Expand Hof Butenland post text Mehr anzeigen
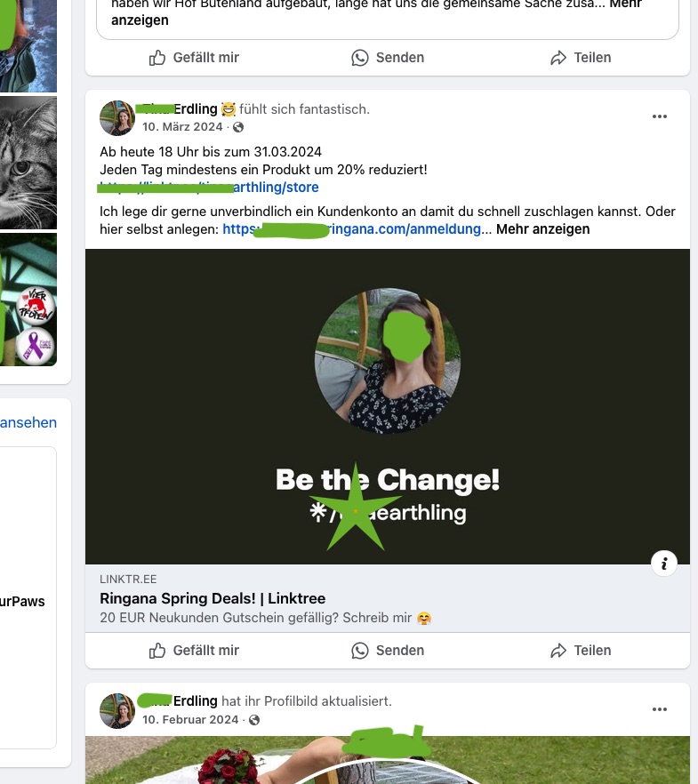The width and height of the screenshot is (698, 784). pos(376,12)
